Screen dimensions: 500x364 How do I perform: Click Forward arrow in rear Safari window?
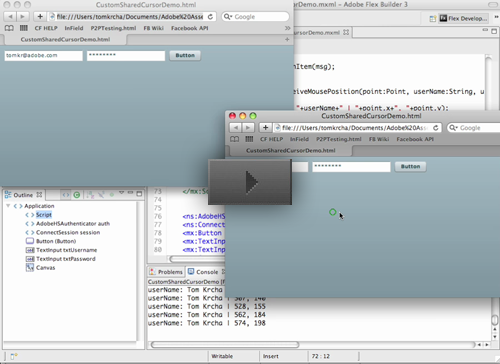tap(23, 16)
